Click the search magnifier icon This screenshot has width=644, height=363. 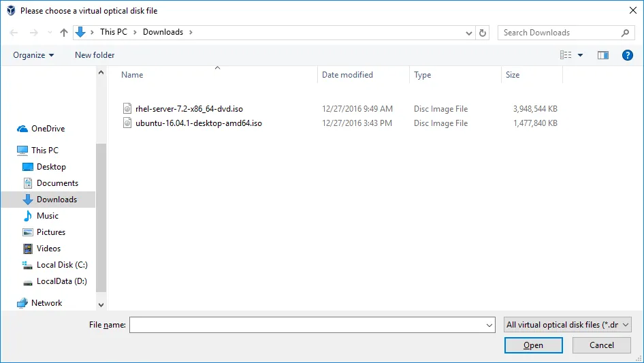pos(625,33)
